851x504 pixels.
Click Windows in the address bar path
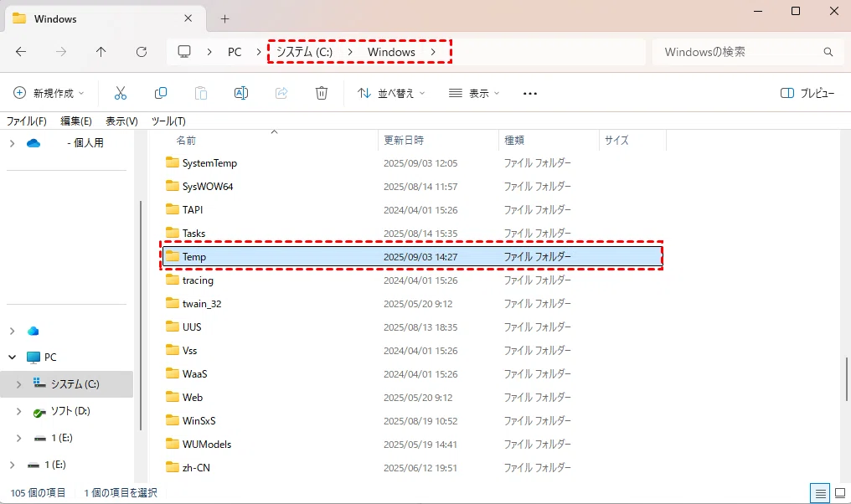coord(391,52)
